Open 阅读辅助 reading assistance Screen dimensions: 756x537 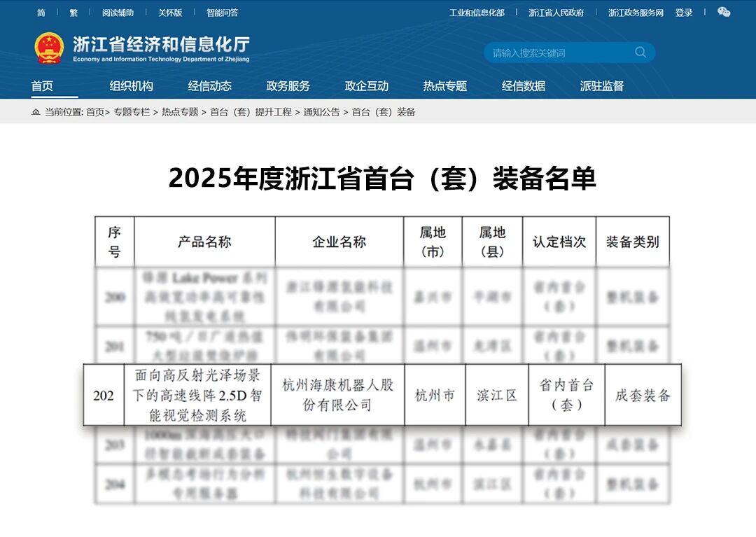(118, 13)
